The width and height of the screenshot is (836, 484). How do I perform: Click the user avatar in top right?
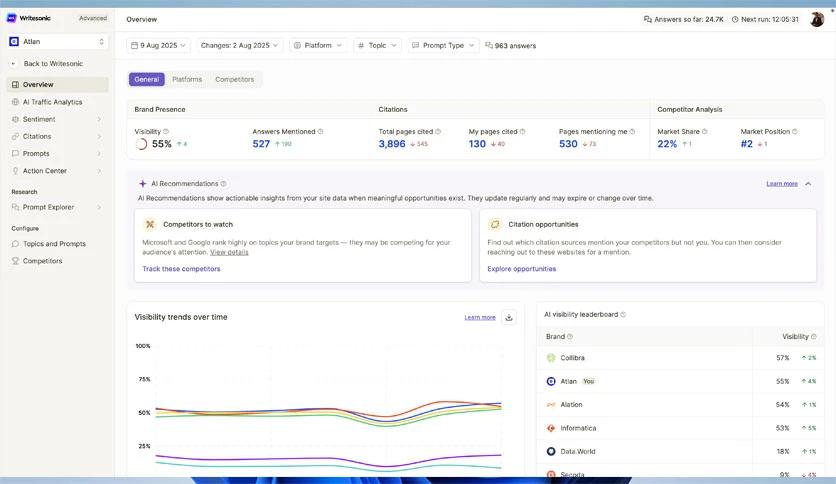[x=817, y=19]
